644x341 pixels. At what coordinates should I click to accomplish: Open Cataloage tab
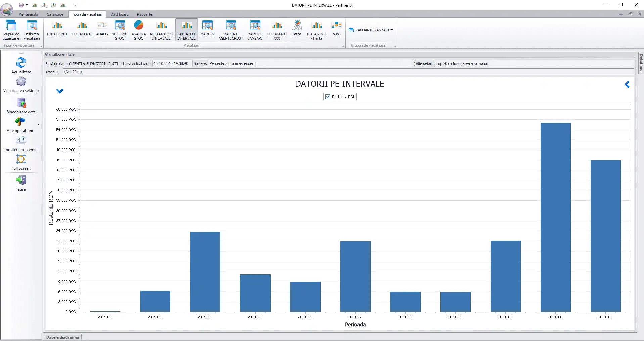click(55, 14)
